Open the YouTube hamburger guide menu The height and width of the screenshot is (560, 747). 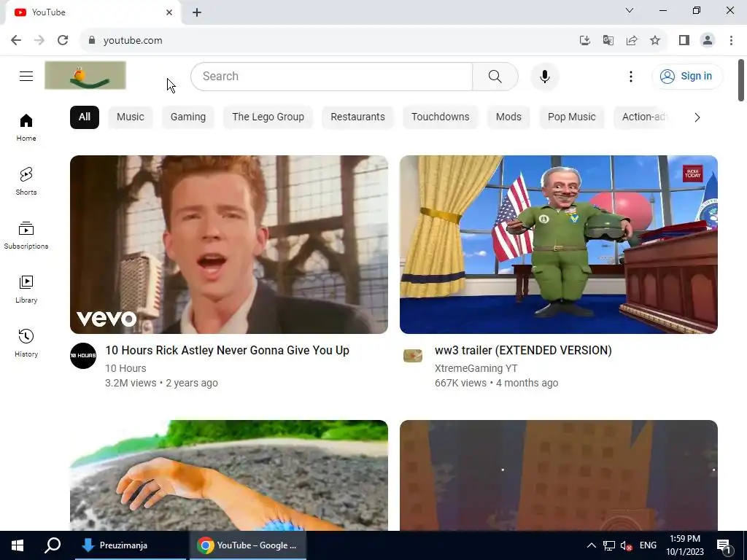[x=26, y=76]
